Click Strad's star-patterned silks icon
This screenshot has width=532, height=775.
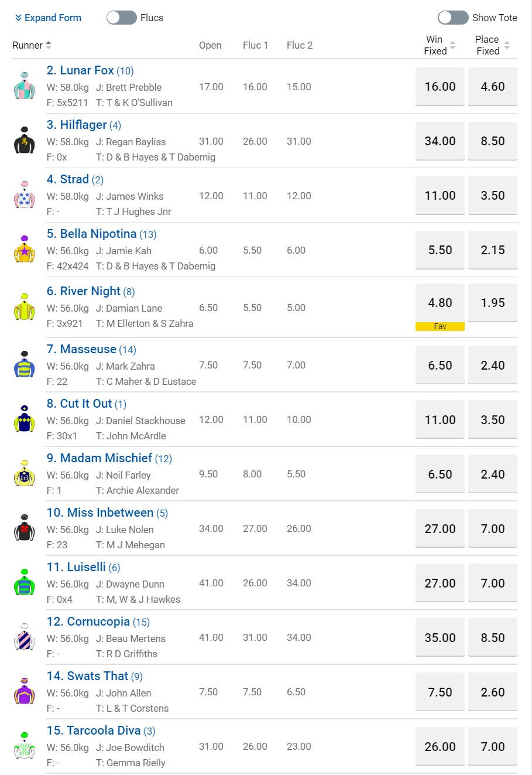pos(25,195)
